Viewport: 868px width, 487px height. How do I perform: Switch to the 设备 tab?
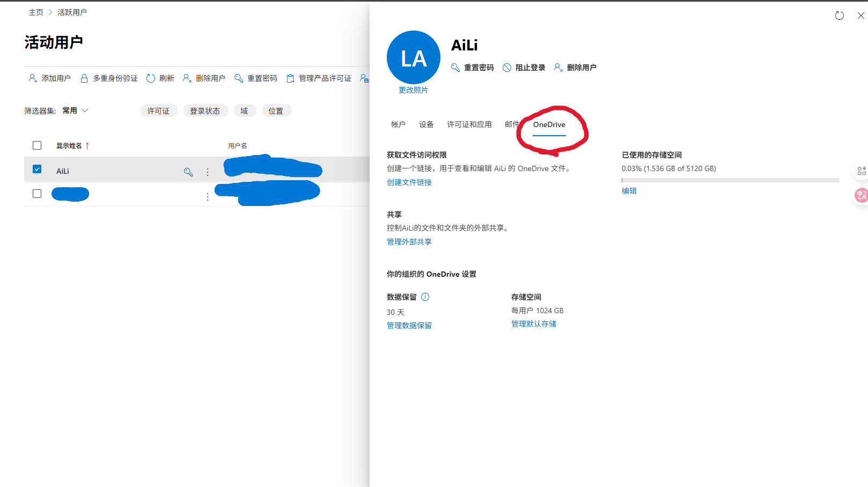426,124
